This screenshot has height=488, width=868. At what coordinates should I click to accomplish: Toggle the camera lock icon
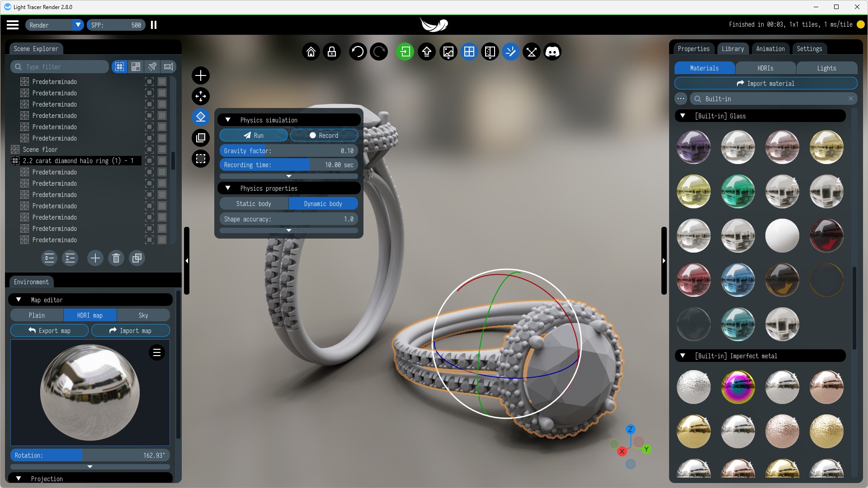(x=332, y=52)
